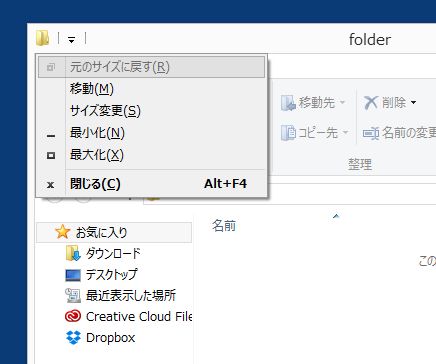Click the folder icon in the title bar
The image size is (436, 364).
[43, 38]
